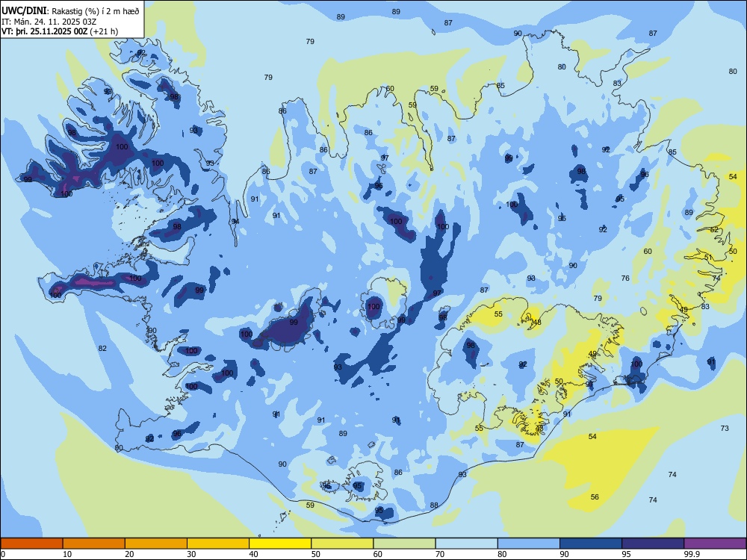
Task: Select the amber 30–40 legend swatch
Action: [218, 544]
